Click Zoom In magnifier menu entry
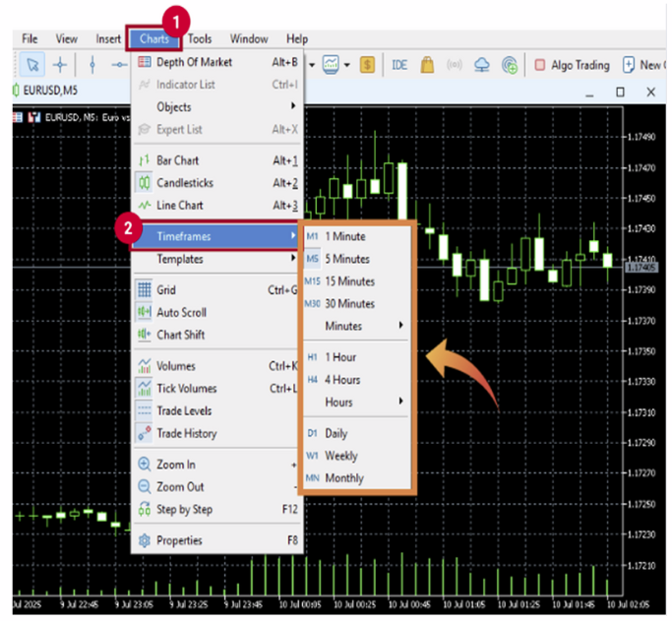Screen dimensions: 672x621 (x=175, y=465)
